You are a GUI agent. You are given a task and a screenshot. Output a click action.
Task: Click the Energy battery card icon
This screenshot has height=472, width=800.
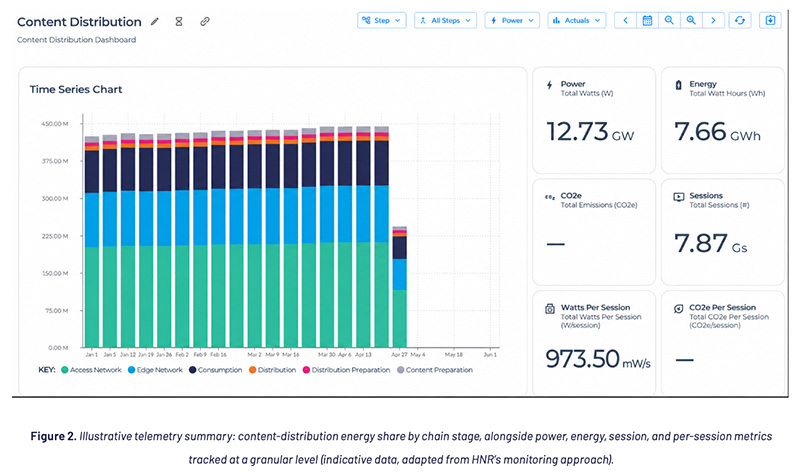[x=678, y=85]
